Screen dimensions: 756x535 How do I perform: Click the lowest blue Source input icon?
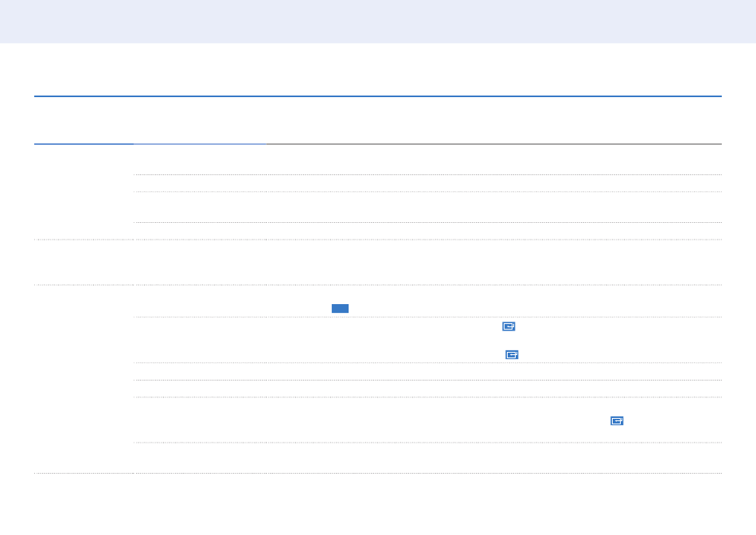617,421
